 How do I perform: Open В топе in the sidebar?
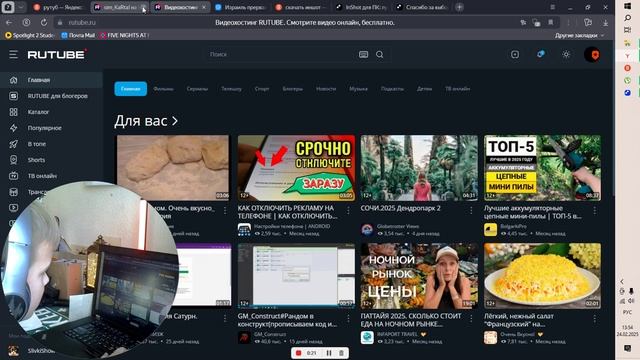[51, 144]
